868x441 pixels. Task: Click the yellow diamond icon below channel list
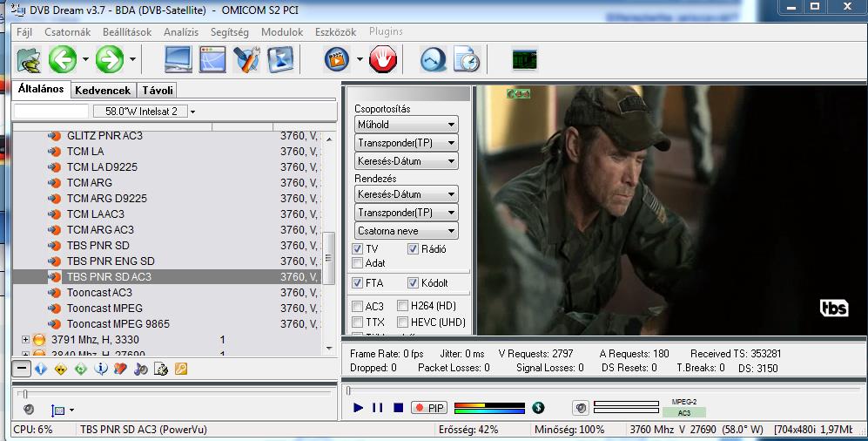[x=61, y=369]
